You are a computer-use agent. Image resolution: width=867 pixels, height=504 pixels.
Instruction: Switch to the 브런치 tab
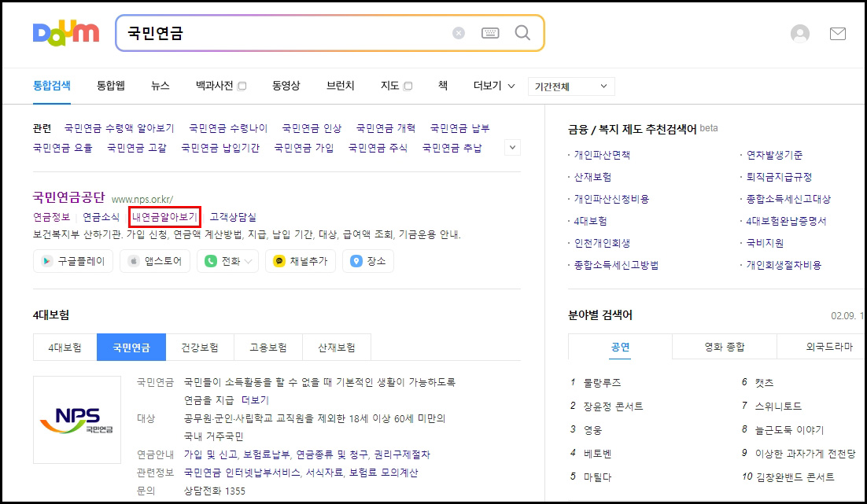pos(340,86)
